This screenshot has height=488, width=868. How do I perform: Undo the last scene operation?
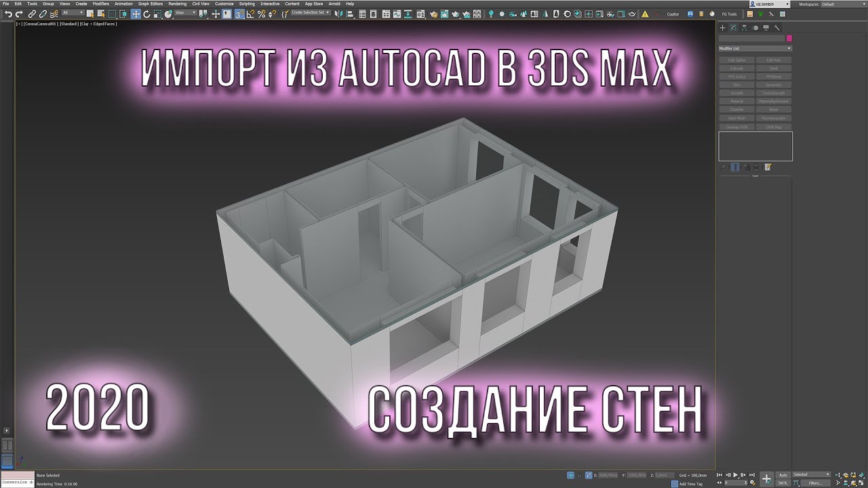coord(9,14)
